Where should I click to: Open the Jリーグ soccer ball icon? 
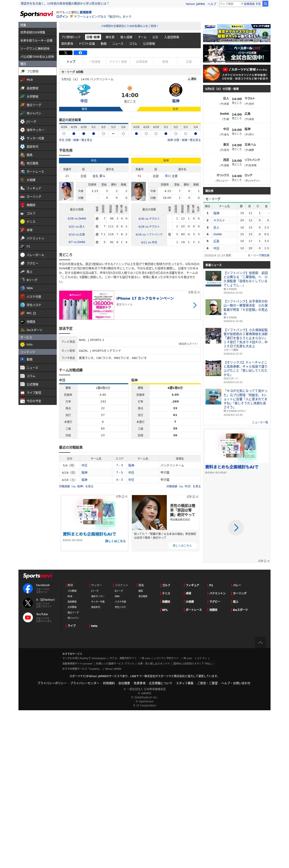(x=23, y=122)
